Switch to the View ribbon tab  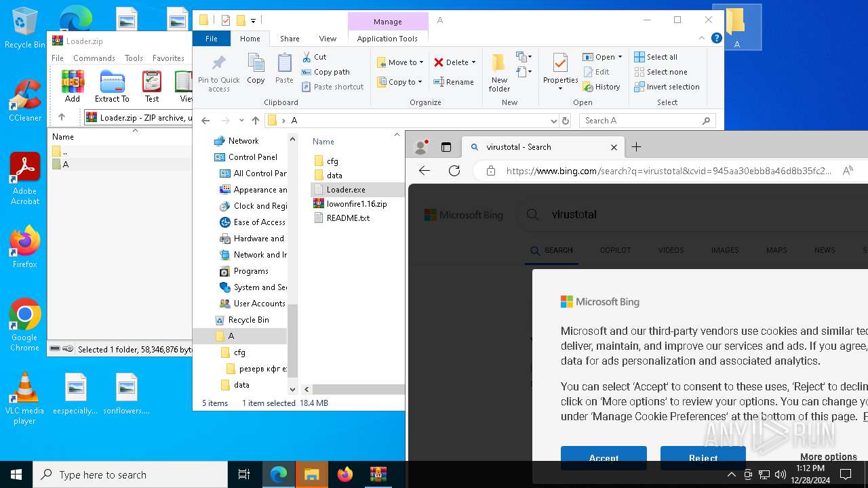(328, 39)
